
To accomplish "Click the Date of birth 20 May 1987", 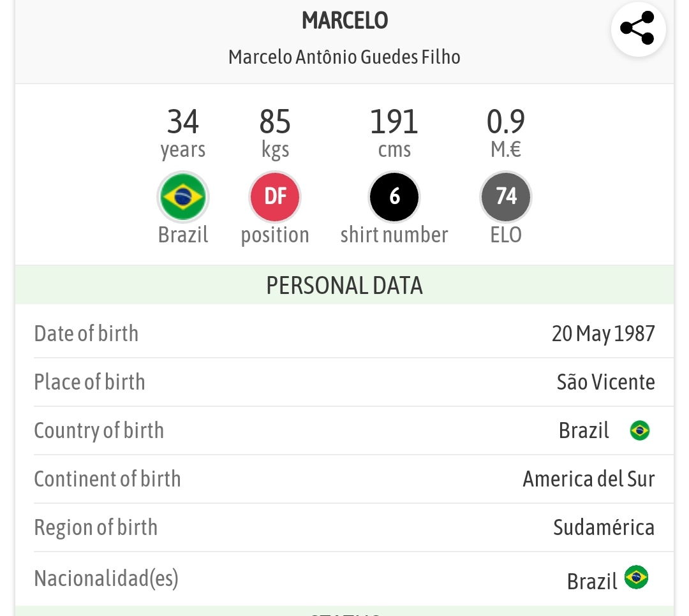I will click(x=604, y=334).
